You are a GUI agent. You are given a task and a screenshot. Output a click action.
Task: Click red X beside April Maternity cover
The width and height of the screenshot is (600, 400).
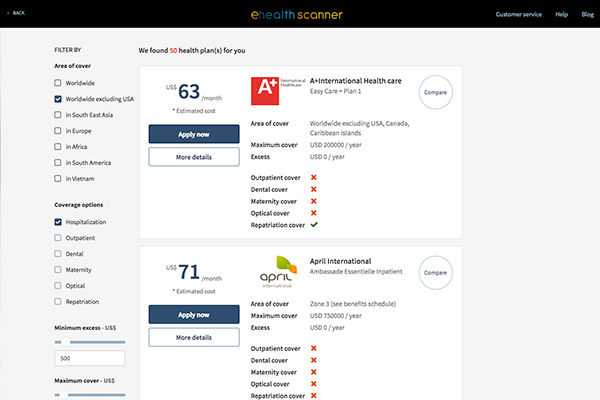[x=313, y=372]
